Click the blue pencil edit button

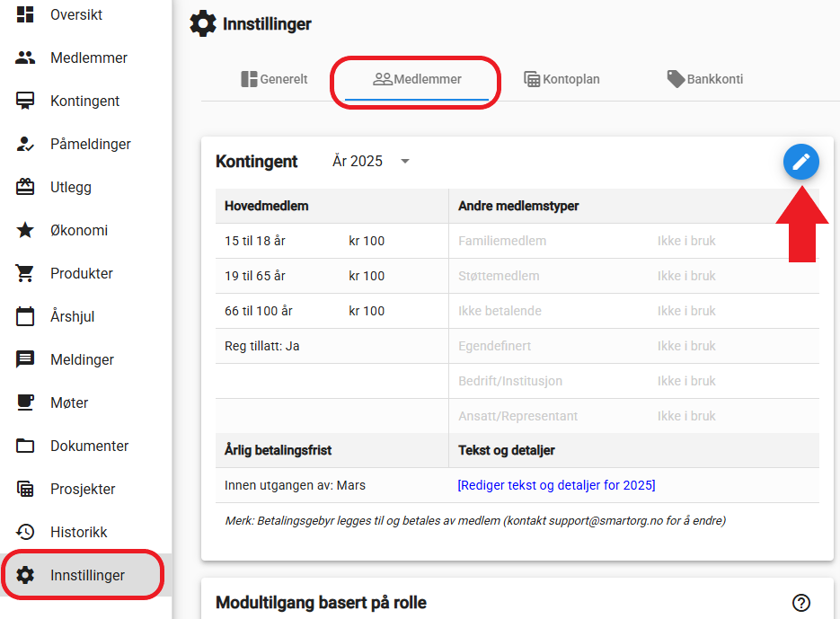tap(800, 162)
